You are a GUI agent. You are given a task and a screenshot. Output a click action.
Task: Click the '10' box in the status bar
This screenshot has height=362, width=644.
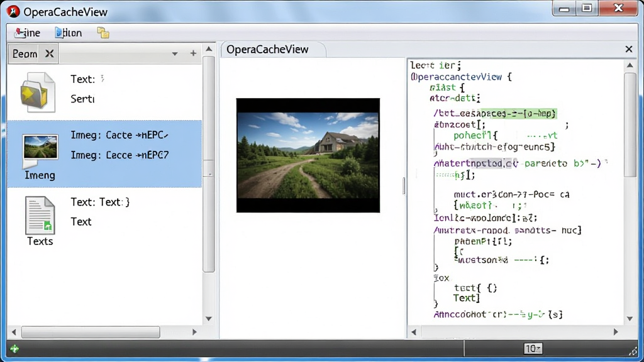click(x=533, y=348)
